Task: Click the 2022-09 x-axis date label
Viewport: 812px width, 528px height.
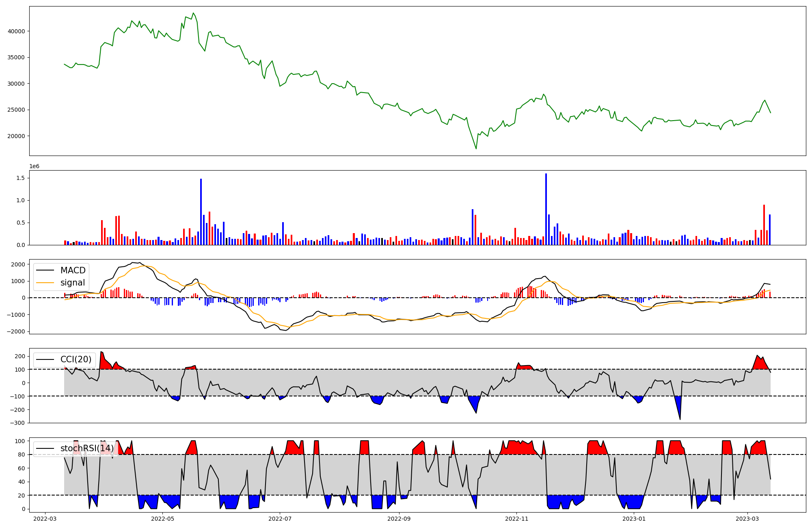Action: pyautogui.click(x=399, y=519)
